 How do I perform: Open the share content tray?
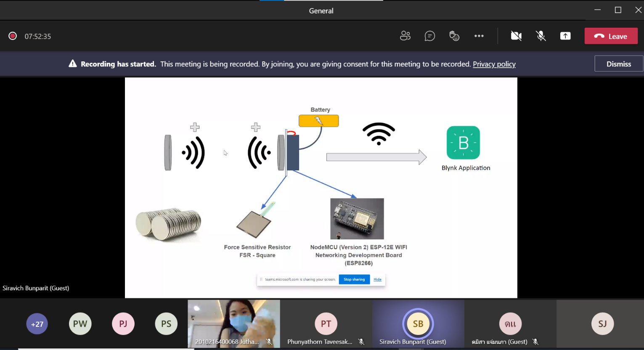click(x=565, y=36)
